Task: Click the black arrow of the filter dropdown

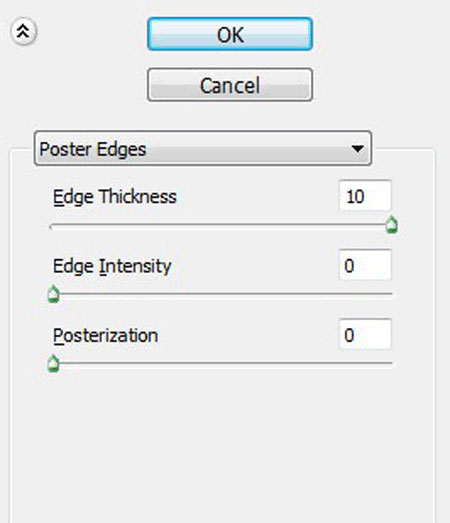Action: (x=358, y=148)
